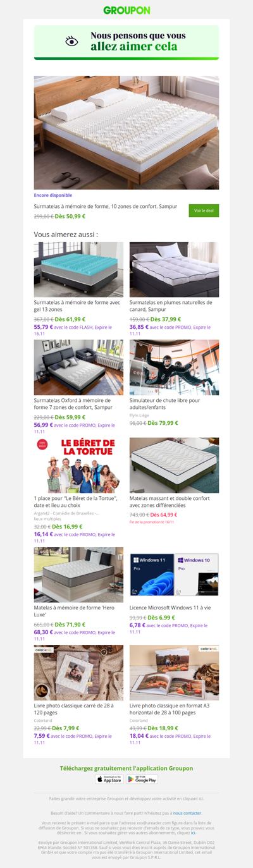
Task: Open the blue gel 13 zones topper image
Action: tap(78, 269)
